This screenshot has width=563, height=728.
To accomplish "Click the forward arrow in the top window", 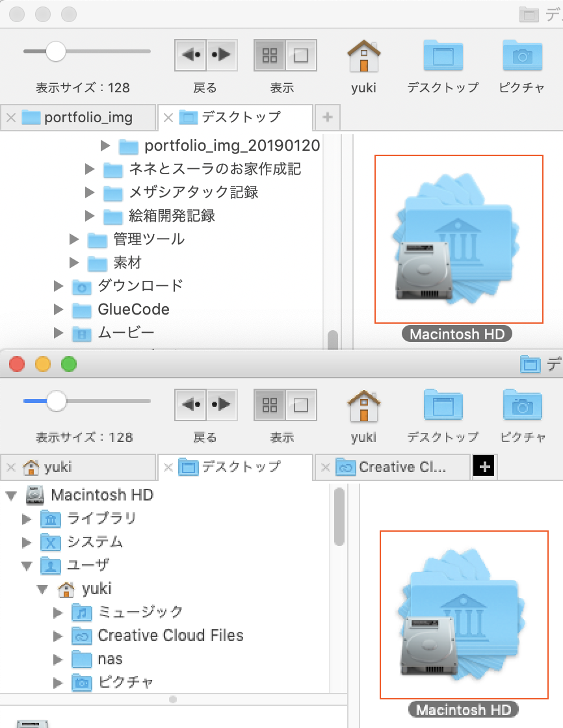I will click(222, 55).
